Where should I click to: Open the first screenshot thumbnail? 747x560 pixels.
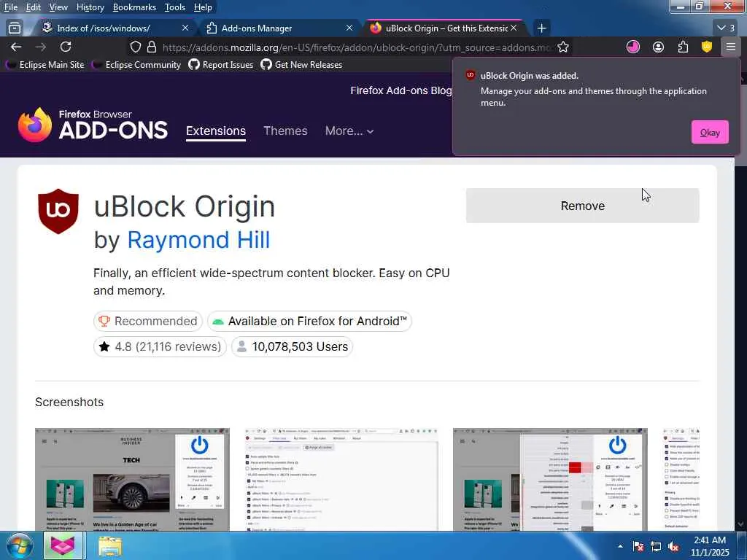click(132, 480)
